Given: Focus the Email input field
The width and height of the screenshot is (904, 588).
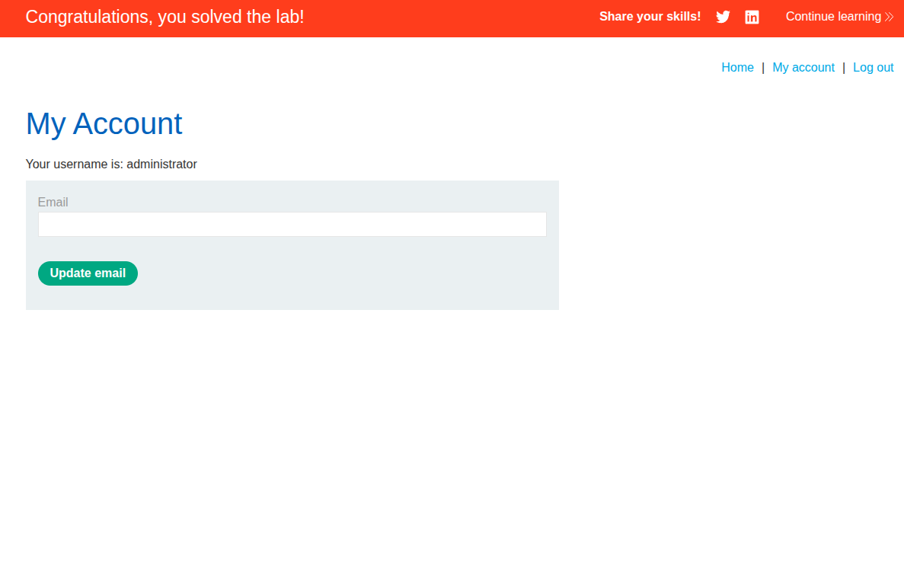Looking at the screenshot, I should click(292, 224).
